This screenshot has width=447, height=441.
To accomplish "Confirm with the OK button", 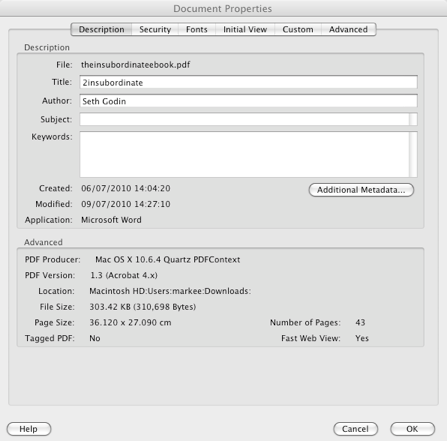I will tap(412, 429).
